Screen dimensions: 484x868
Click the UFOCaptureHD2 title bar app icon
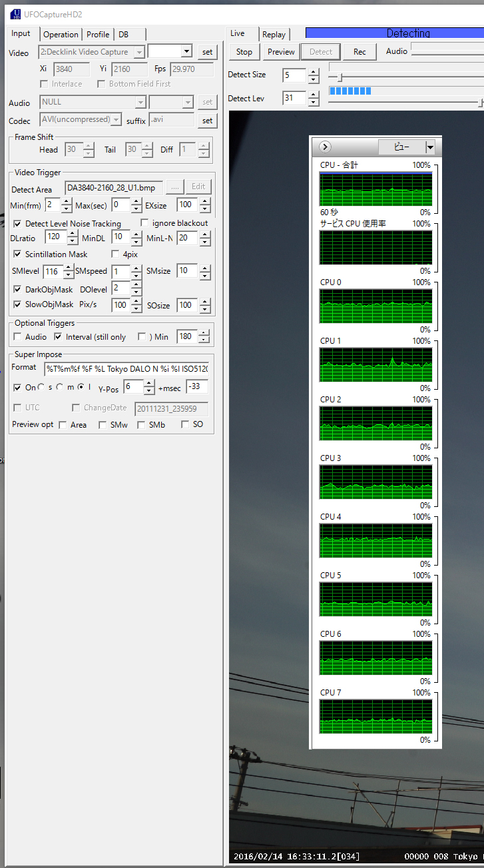pyautogui.click(x=15, y=14)
